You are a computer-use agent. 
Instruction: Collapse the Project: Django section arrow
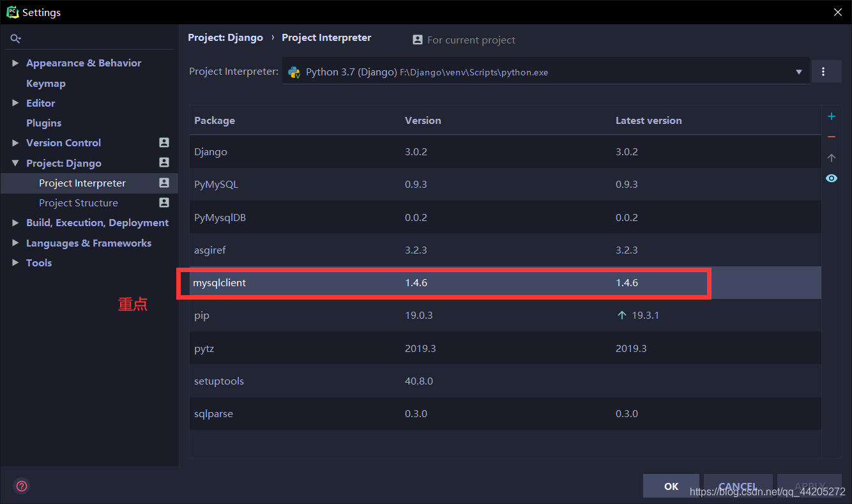click(x=15, y=163)
